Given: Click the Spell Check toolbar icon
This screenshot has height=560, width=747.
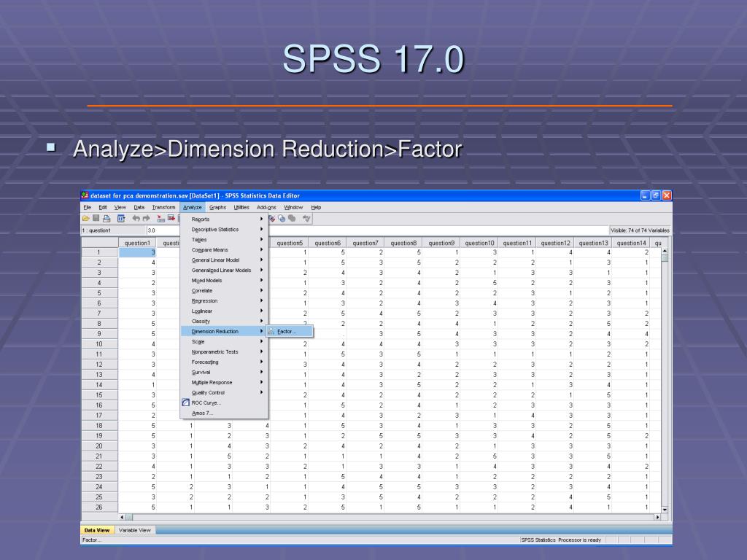Looking at the screenshot, I should pos(306,219).
